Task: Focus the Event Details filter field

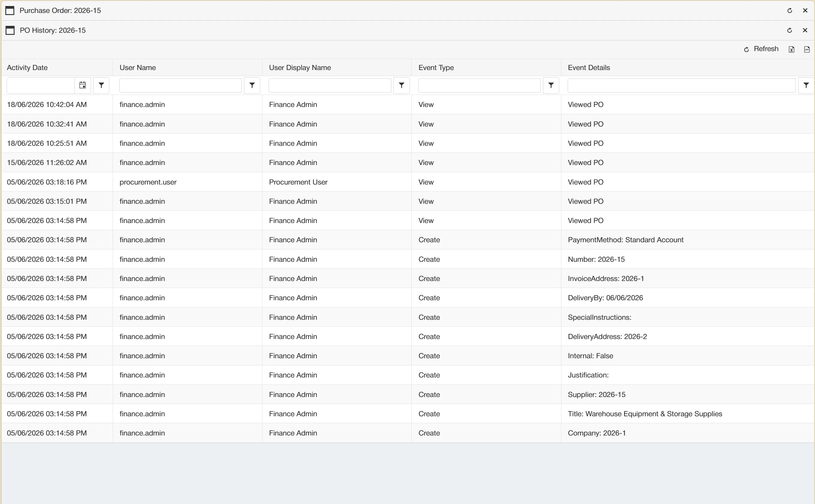Action: pyautogui.click(x=681, y=85)
